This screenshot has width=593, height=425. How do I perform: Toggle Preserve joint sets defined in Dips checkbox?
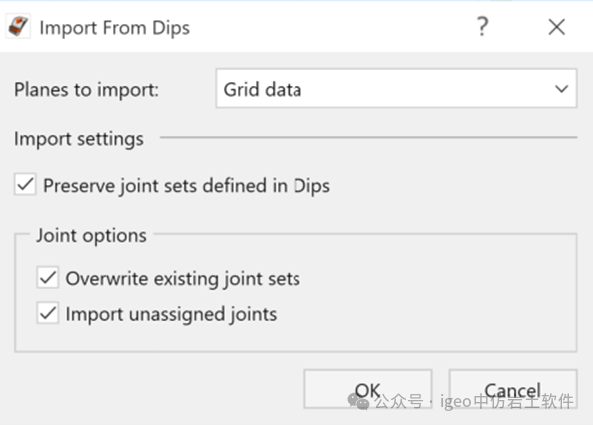tap(25, 184)
